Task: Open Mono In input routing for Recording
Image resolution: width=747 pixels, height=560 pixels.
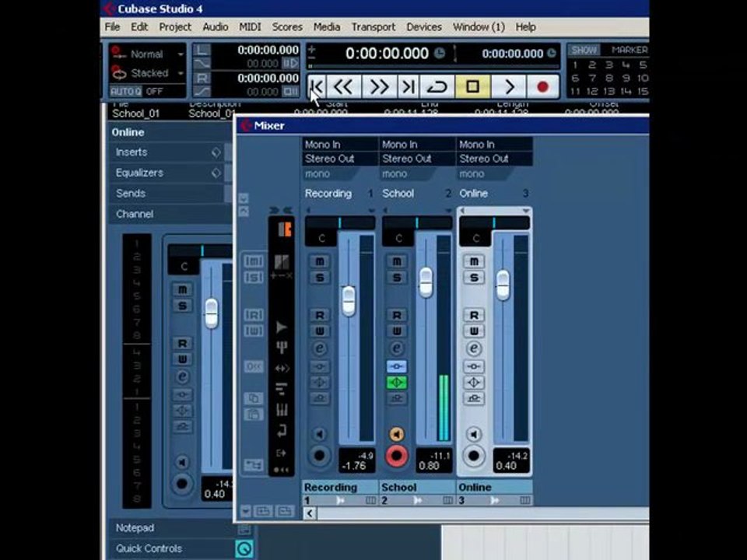Action: (x=340, y=145)
